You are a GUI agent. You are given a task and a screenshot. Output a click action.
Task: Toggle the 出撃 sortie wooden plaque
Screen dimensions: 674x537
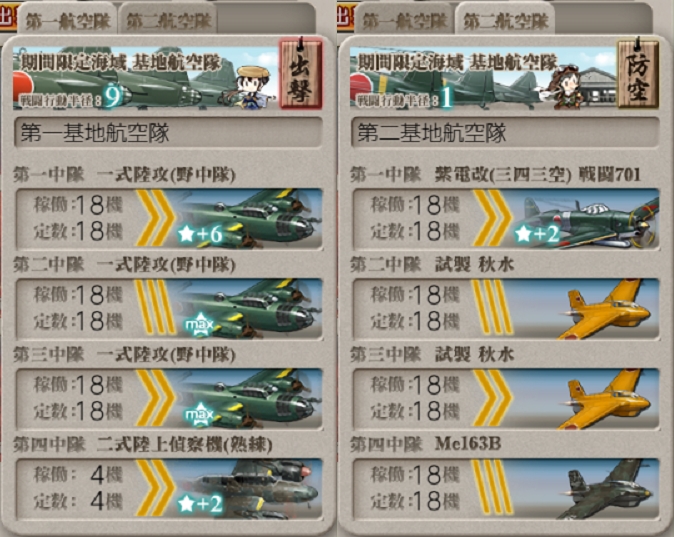(x=300, y=74)
